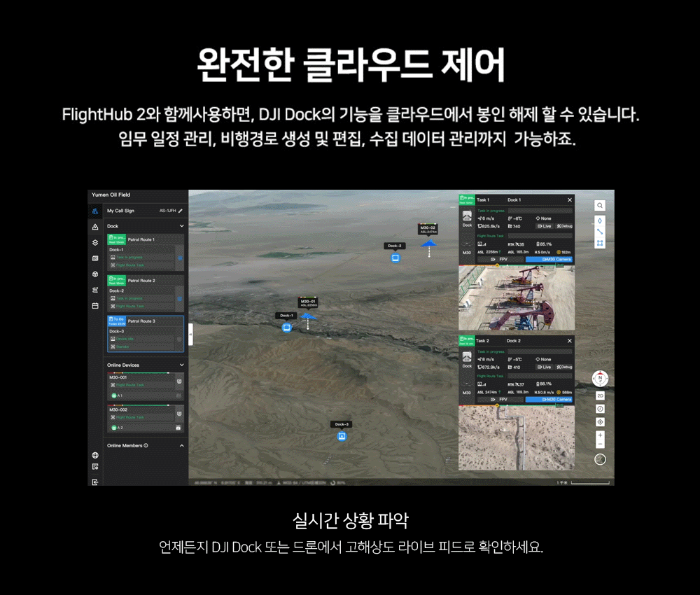This screenshot has width=700, height=595.
Task: Select Patrol Route 3 task card
Action: coord(146,334)
